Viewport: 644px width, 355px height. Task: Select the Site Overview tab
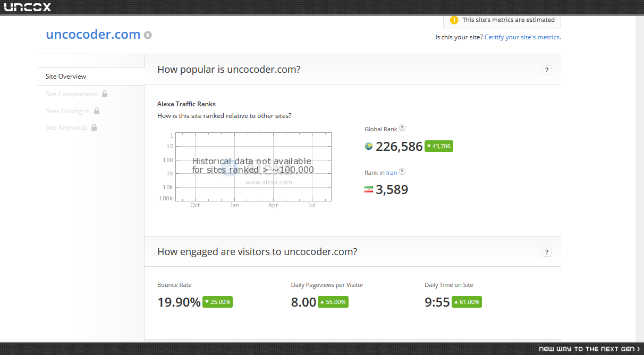pyautogui.click(x=91, y=77)
